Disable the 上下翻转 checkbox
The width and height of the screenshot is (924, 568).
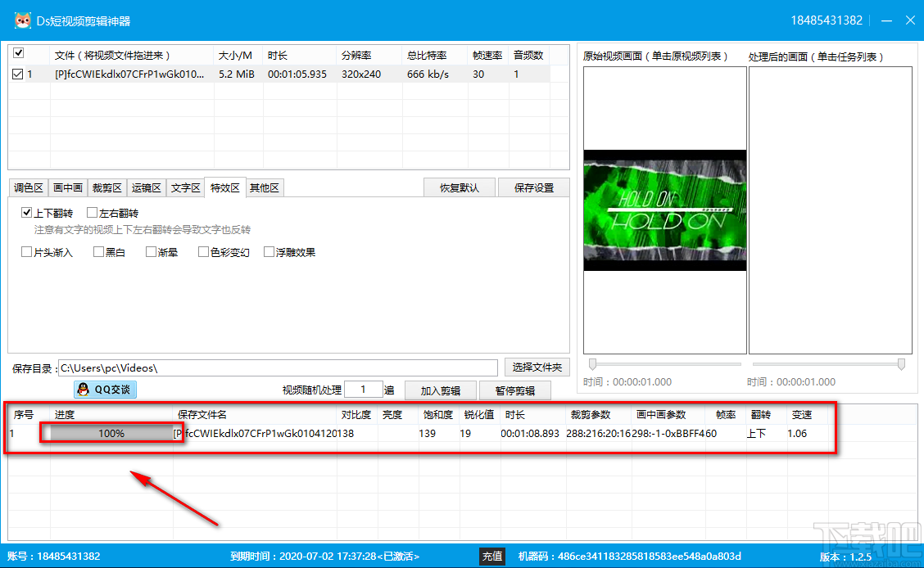tap(27, 212)
